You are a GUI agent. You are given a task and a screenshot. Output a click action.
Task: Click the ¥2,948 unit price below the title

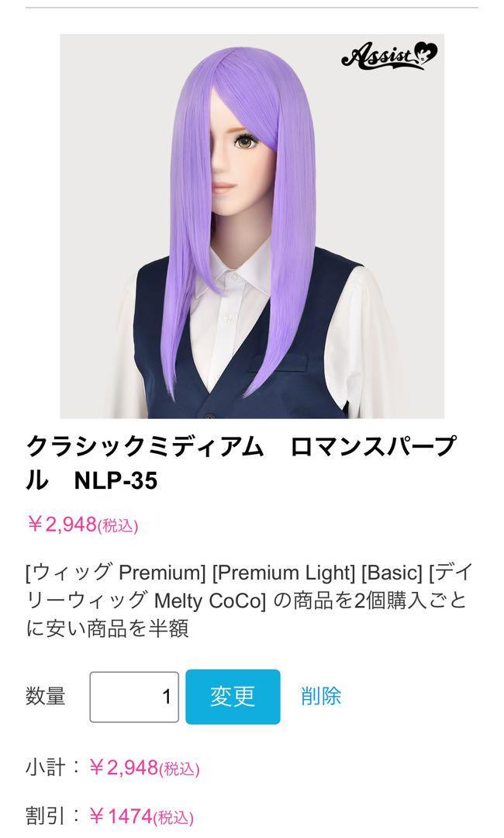[x=62, y=525]
